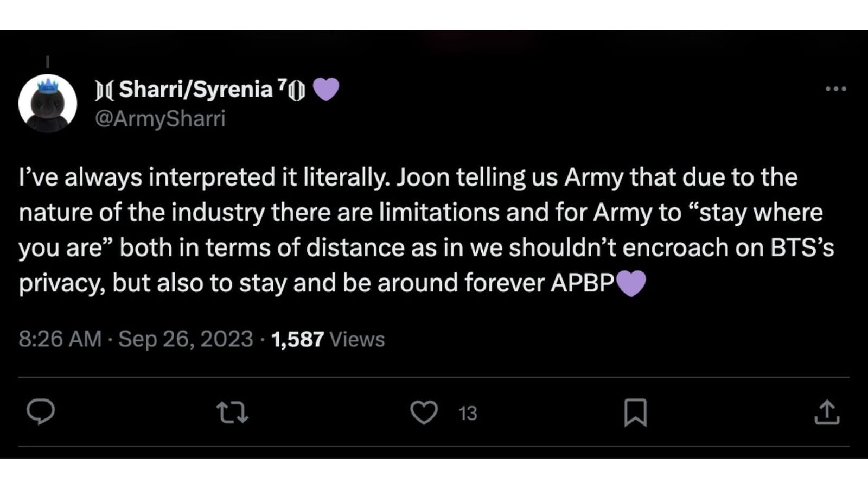
Task: Click the Sep 26, 2023 timestamp
Action: (x=184, y=339)
